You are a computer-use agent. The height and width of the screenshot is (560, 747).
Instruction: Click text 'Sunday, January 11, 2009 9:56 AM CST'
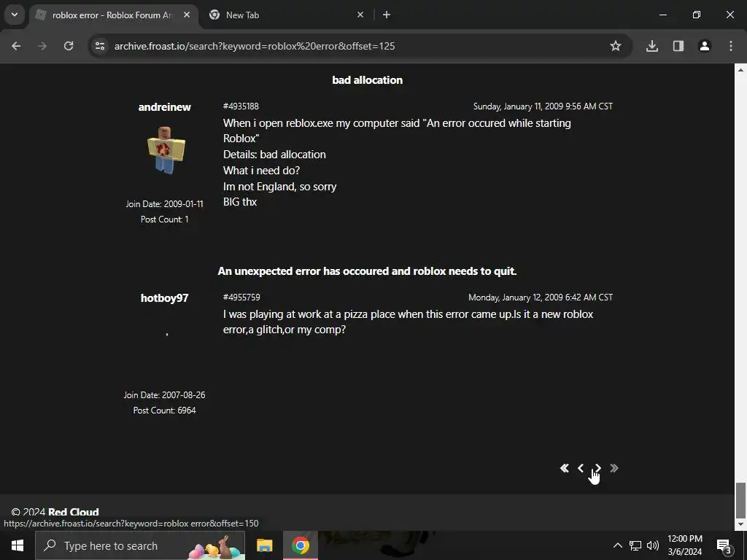[543, 106]
